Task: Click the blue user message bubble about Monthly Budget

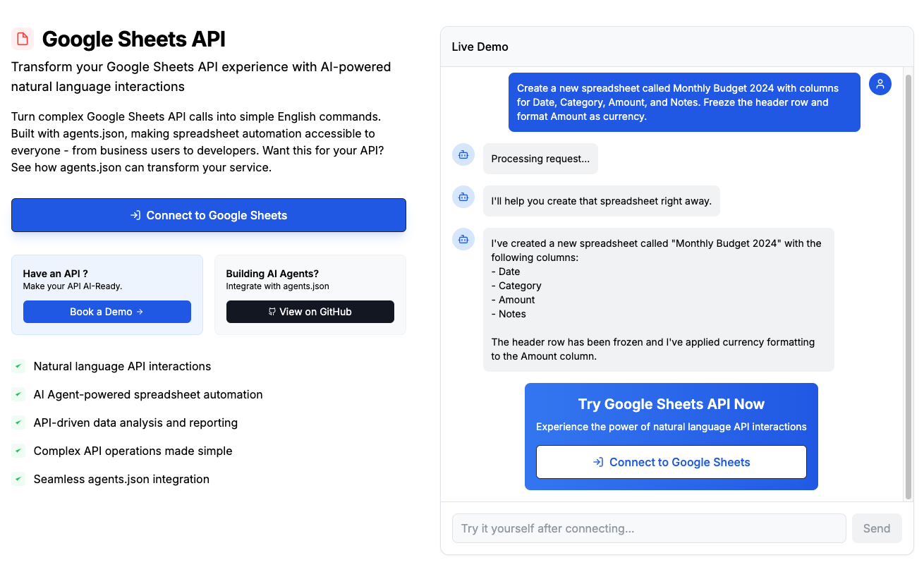Action: [683, 102]
